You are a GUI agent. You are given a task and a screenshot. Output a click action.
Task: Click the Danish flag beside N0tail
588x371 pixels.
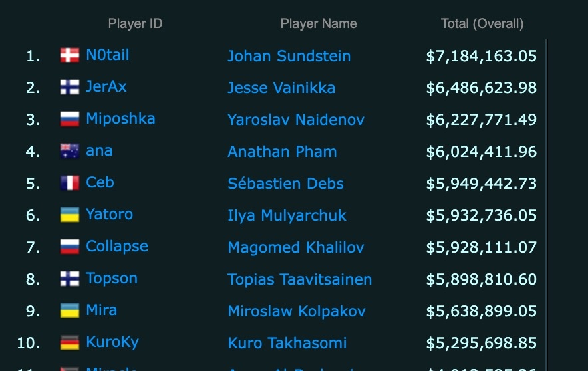click(70, 55)
